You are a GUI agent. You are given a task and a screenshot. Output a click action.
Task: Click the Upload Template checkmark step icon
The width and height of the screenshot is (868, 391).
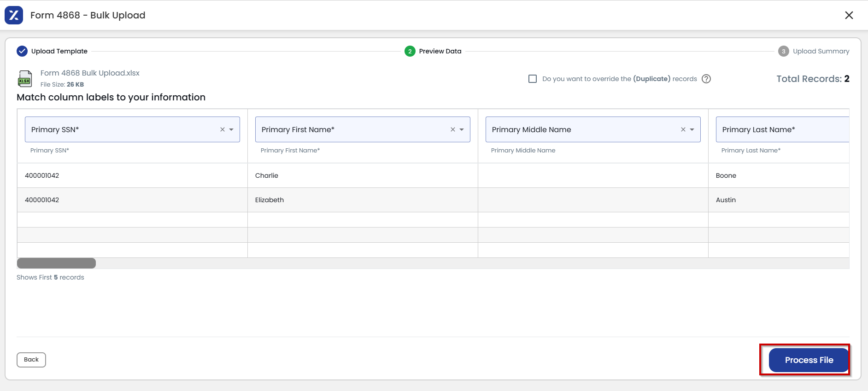coord(22,51)
